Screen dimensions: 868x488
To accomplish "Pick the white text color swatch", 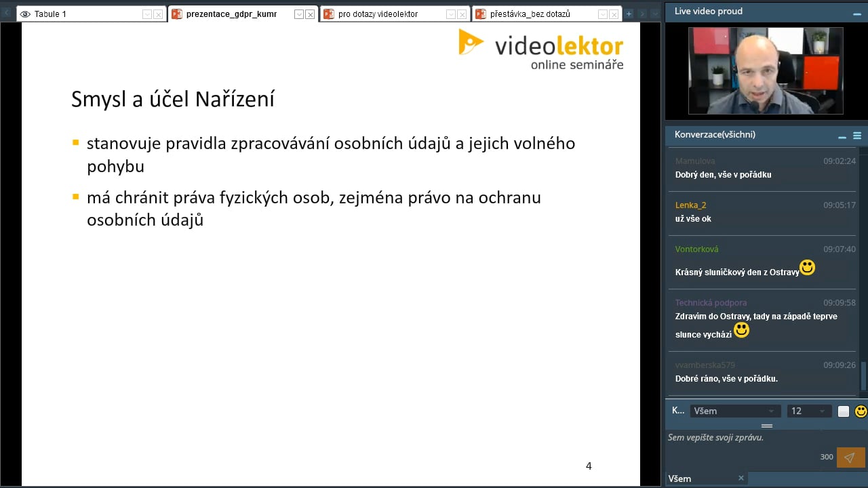I will [x=844, y=411].
